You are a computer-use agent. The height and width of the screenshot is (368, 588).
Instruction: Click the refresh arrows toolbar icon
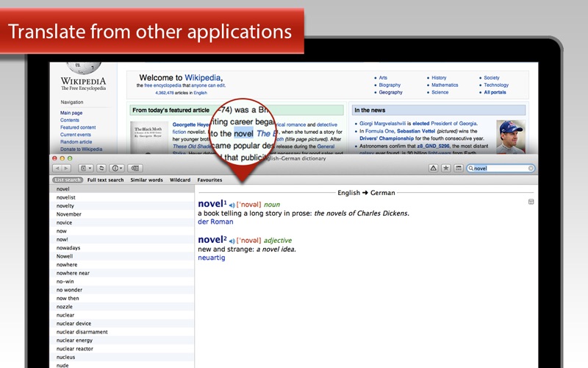point(101,169)
